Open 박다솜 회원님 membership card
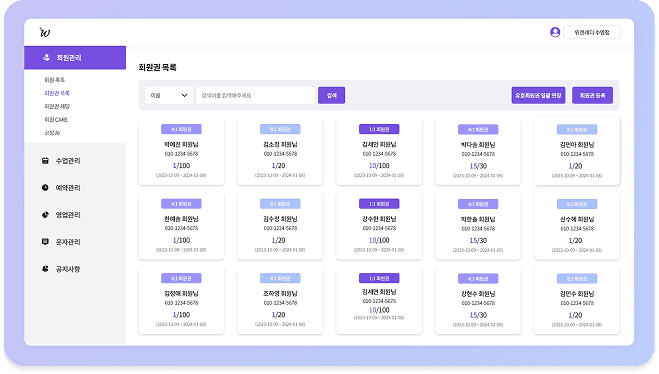Viewport: 659px width, 374px height. 478,151
